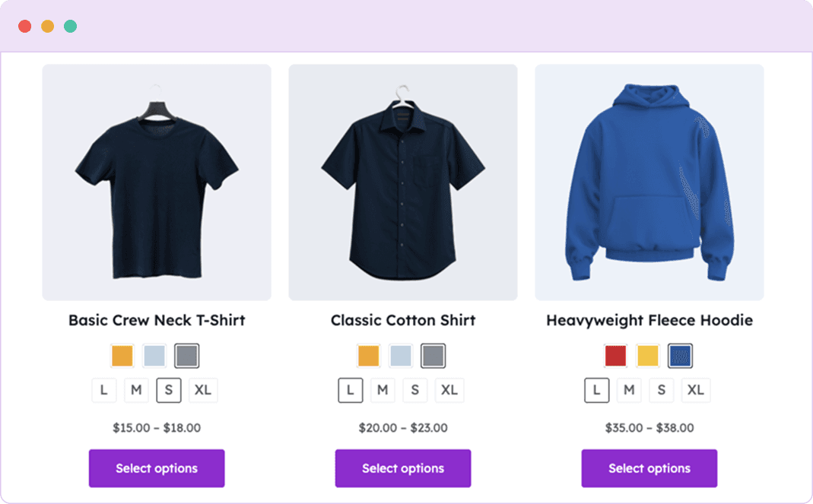Image resolution: width=813 pixels, height=504 pixels.
Task: Choose yellow swatch for Fleece Hoodie
Action: (x=647, y=356)
